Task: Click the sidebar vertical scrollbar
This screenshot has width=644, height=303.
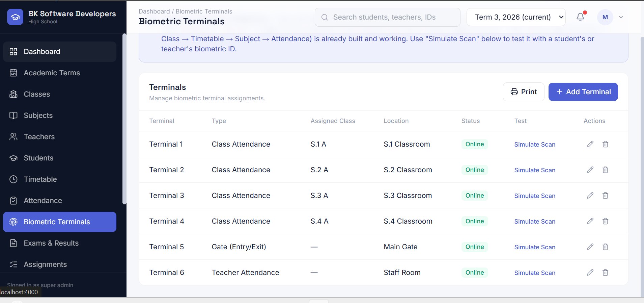Action: click(124, 119)
